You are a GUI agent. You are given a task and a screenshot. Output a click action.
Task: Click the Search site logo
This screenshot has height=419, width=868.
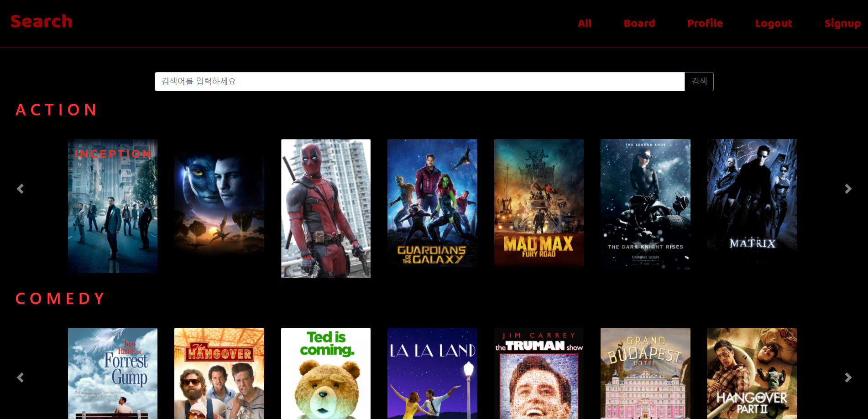[42, 21]
